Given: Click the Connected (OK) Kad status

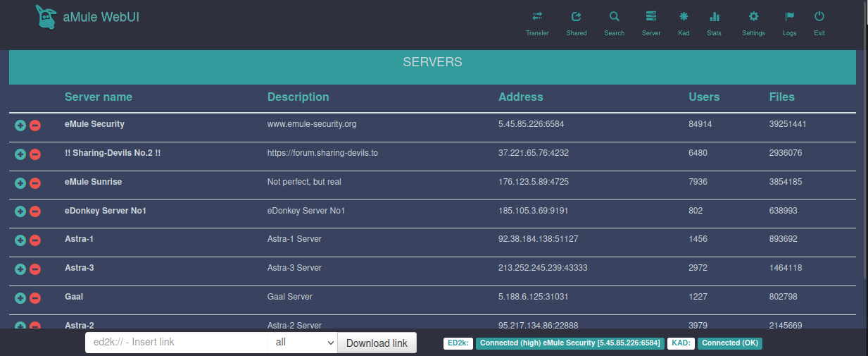Looking at the screenshot, I should (731, 343).
